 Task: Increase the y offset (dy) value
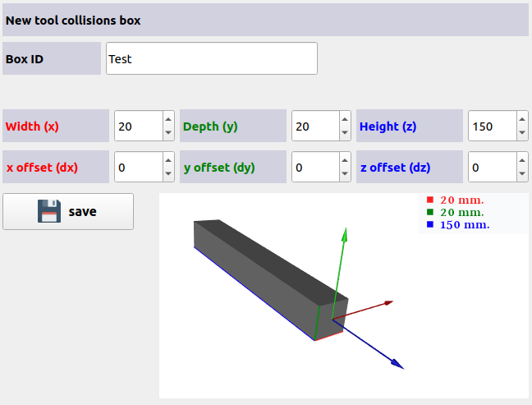pos(345,160)
